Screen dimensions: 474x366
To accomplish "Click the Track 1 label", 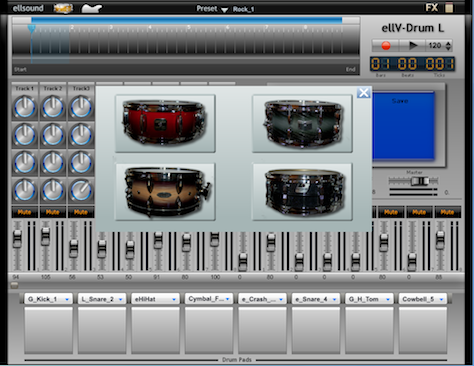I will click(25, 89).
